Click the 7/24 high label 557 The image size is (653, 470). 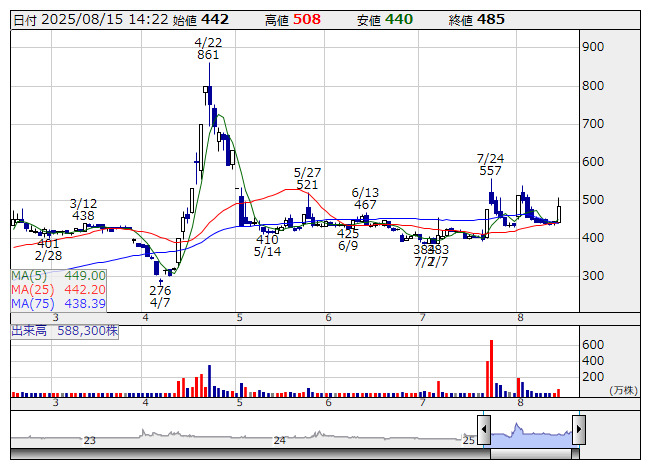pos(490,171)
